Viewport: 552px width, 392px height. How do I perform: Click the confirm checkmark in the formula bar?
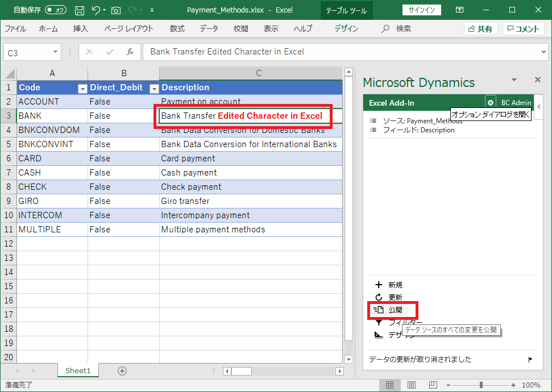[110, 52]
